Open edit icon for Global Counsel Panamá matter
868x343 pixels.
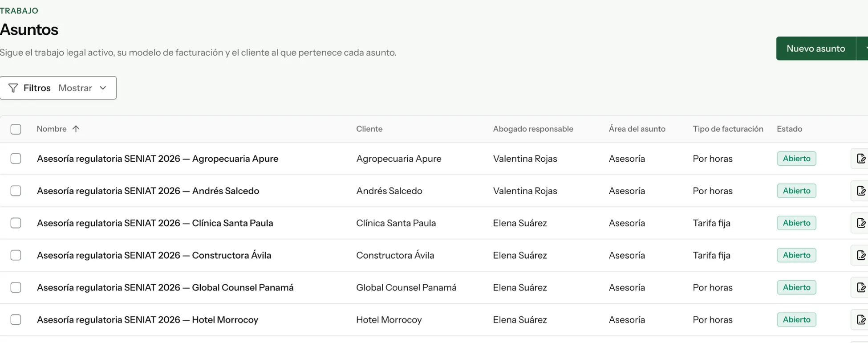pyautogui.click(x=860, y=287)
